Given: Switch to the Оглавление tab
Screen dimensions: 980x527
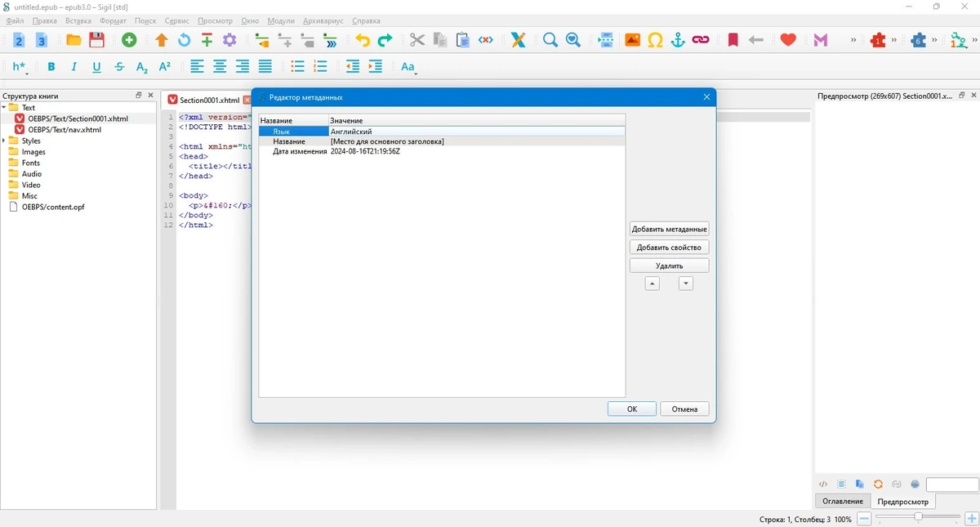Looking at the screenshot, I should [x=843, y=501].
